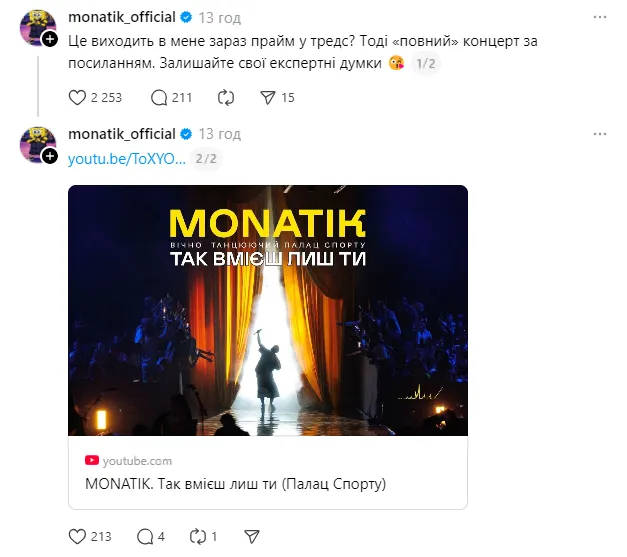Share the first post via the send icon
Image resolution: width=627 pixels, height=557 pixels.
pyautogui.click(x=267, y=97)
